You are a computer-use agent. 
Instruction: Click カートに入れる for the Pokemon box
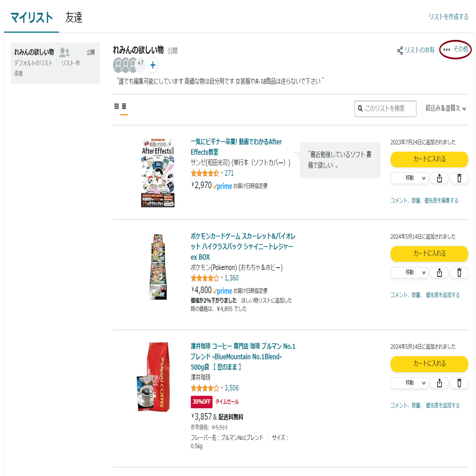429,254
